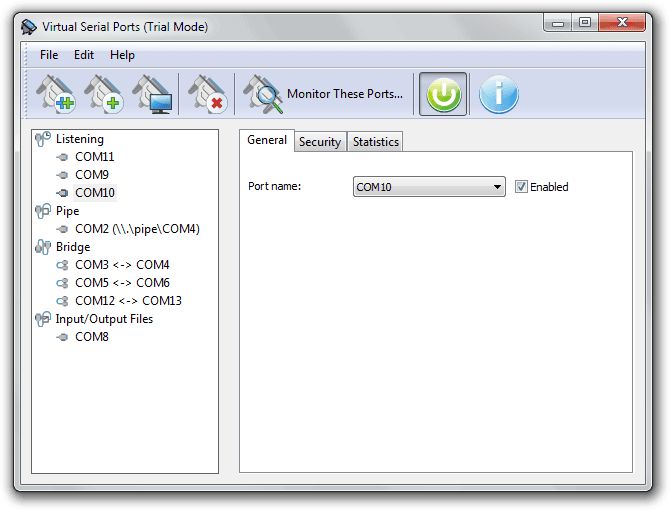Click the add single port toolbar icon
This screenshot has width=671, height=511.
pos(104,95)
